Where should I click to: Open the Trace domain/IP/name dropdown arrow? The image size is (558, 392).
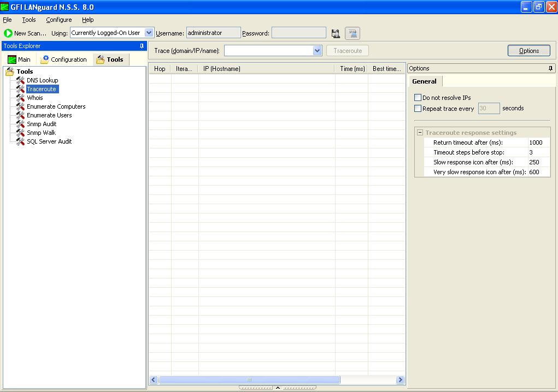coord(318,51)
